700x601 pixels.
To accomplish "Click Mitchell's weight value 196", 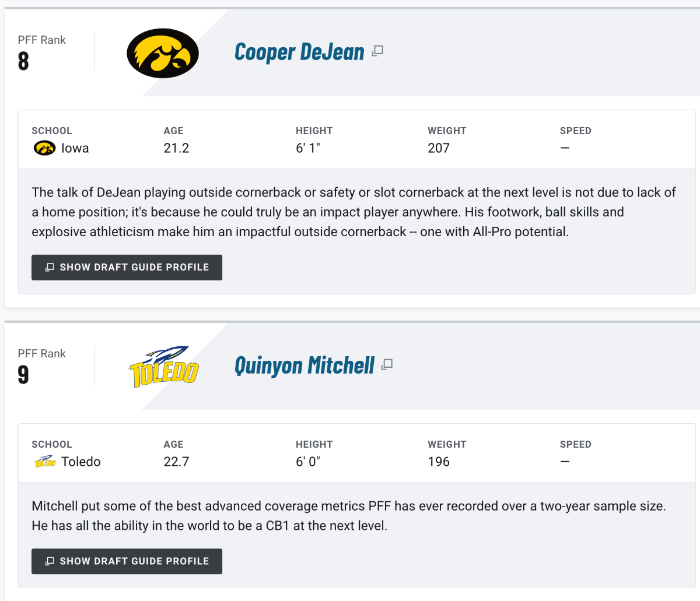I will (439, 462).
